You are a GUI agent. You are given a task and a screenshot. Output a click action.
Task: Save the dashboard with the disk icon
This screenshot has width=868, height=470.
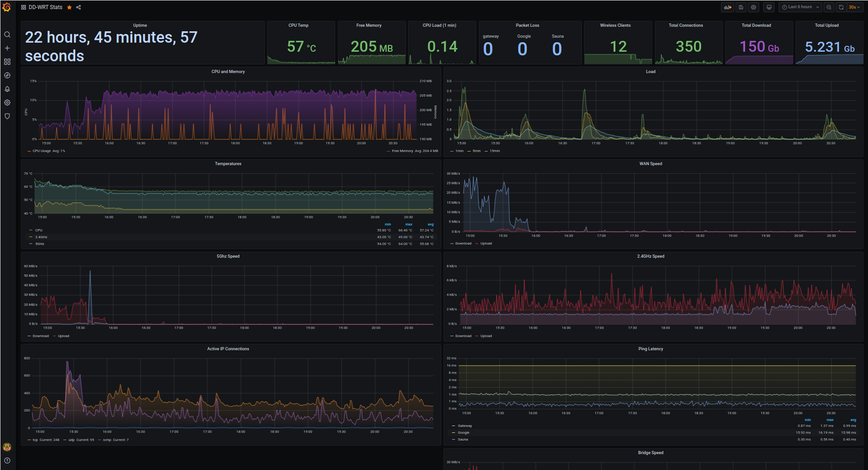coord(741,7)
